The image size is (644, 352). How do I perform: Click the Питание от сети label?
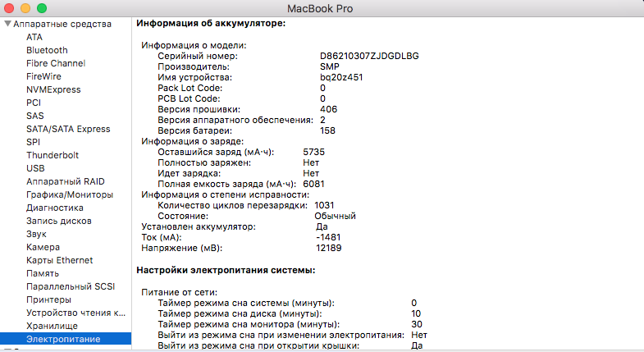pos(180,292)
